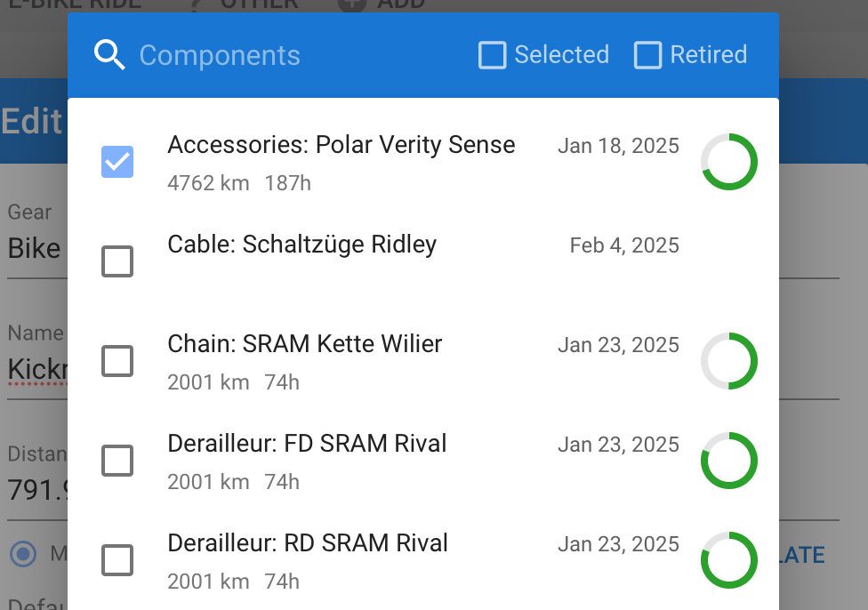The width and height of the screenshot is (868, 610).
Task: Uncheck Accessories: Polar Verity Sense checkbox
Action: [117, 162]
